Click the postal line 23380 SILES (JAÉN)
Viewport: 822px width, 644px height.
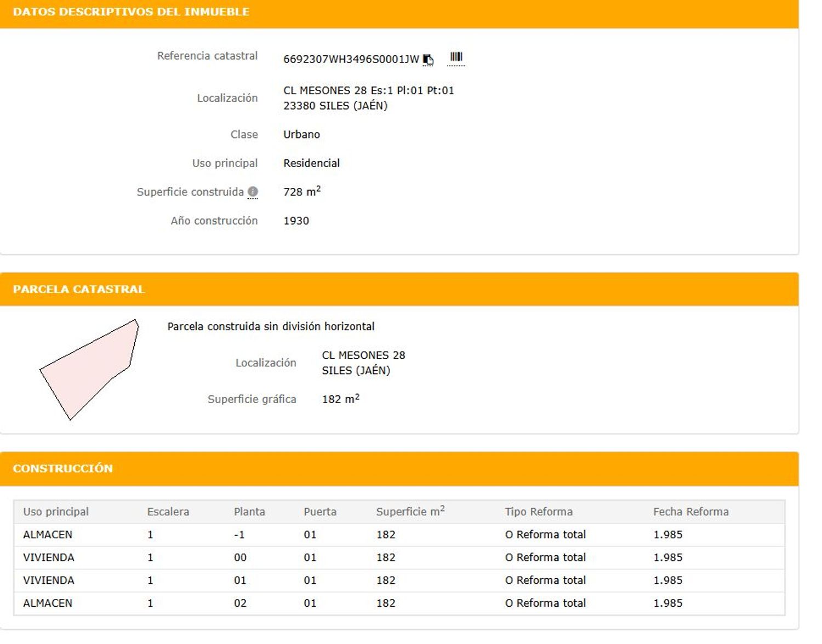(x=335, y=106)
